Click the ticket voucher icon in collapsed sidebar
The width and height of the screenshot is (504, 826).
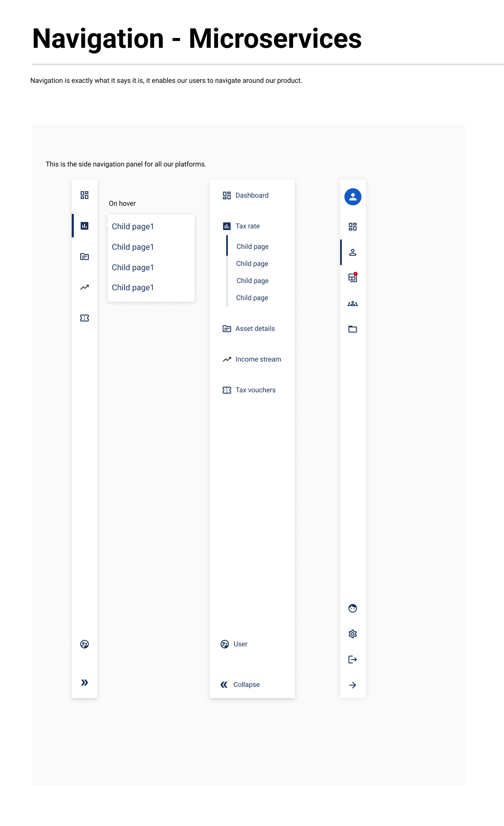click(x=84, y=318)
